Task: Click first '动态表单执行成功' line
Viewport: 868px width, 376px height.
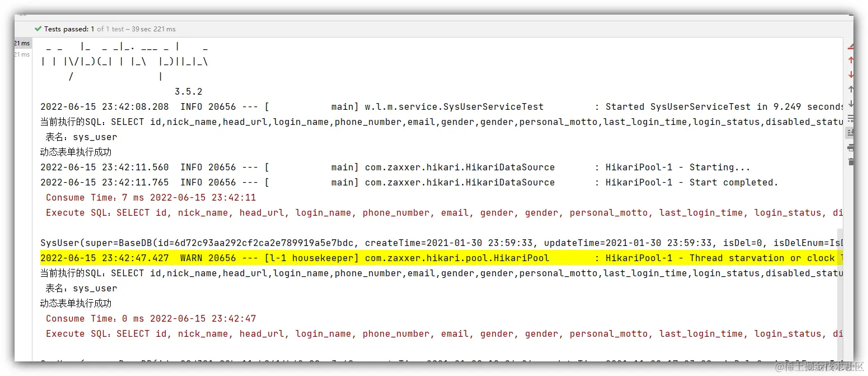Action: (76, 152)
